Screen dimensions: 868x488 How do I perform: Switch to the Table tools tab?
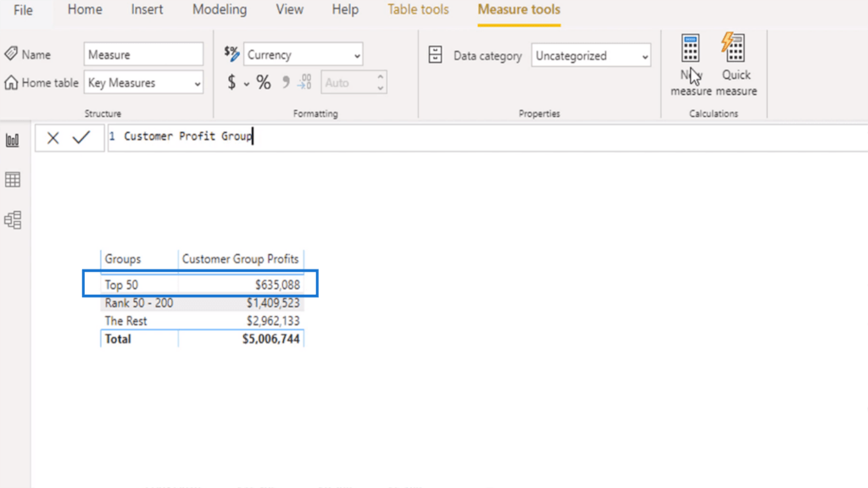click(418, 9)
